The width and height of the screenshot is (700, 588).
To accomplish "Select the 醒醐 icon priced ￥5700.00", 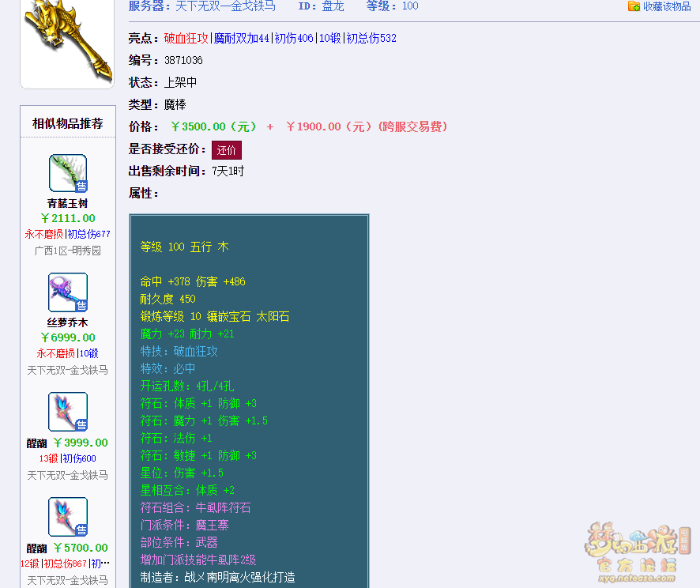I will tap(67, 517).
